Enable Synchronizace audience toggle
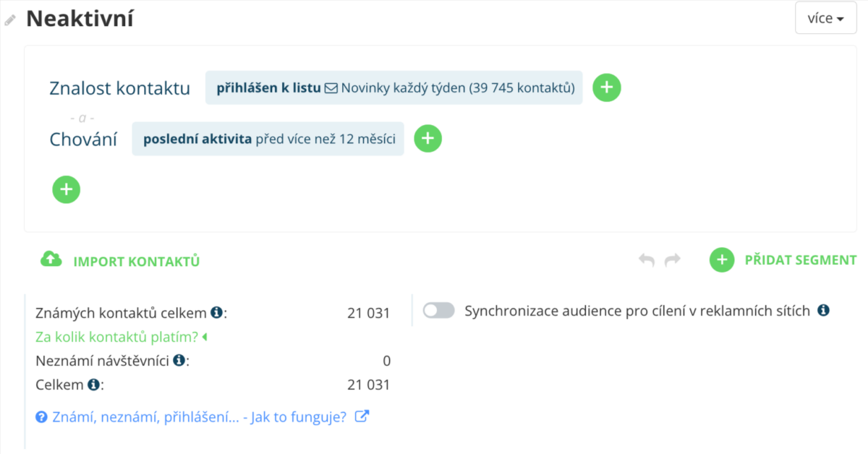Screen dimensions: 868x454 point(438,311)
